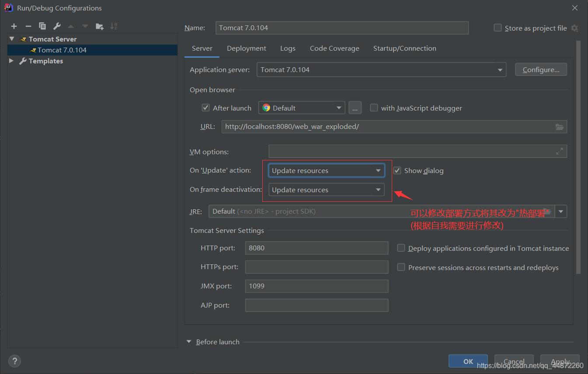The image size is (588, 374).
Task: Click the Tomcat icon beside Tomcat Server
Action: coord(23,39)
